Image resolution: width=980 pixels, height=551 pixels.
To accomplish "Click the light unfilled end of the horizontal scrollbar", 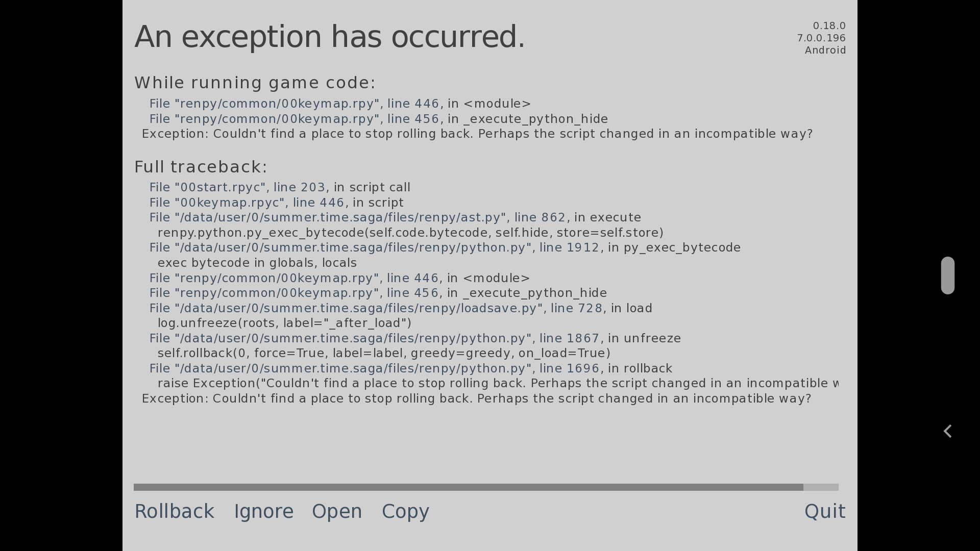I will coord(821,487).
